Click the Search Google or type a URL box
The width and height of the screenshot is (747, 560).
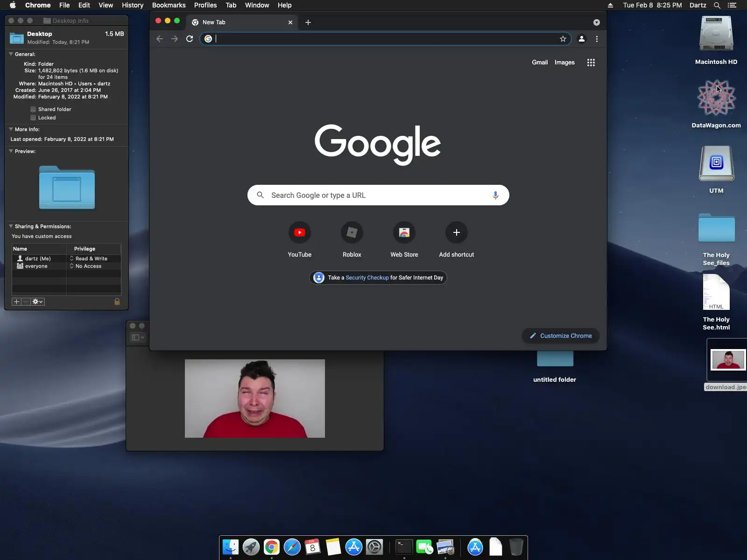(x=378, y=195)
